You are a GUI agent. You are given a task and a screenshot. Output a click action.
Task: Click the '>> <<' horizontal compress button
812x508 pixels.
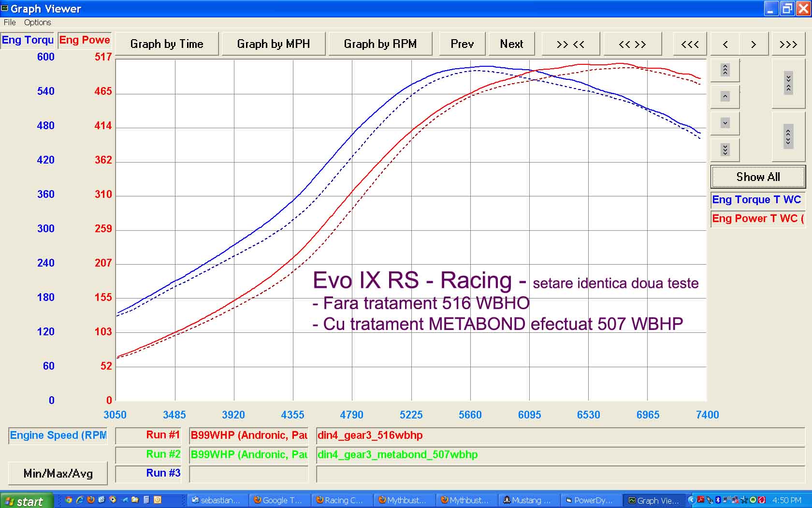pyautogui.click(x=571, y=44)
